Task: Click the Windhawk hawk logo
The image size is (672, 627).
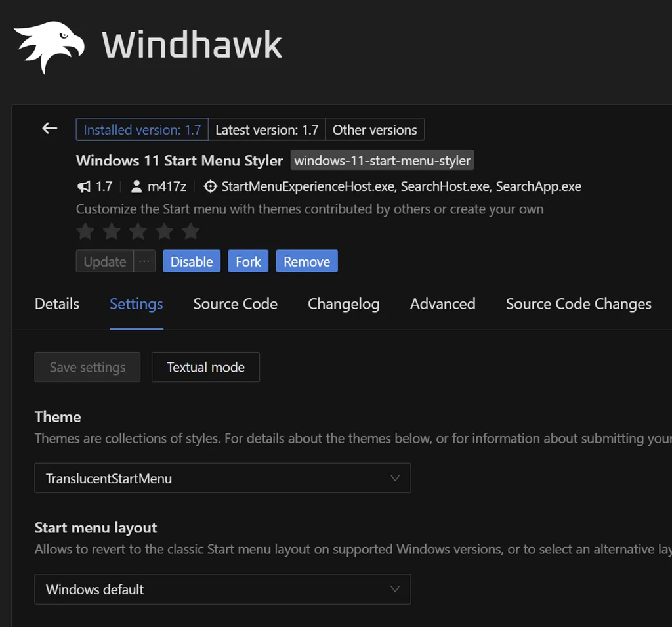Action: [49, 47]
